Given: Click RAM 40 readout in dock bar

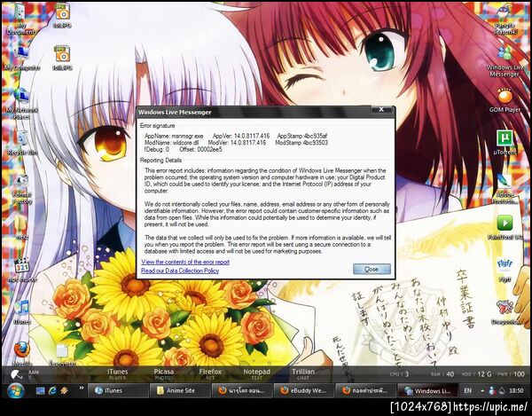Looking at the screenshot, I should point(442,374).
